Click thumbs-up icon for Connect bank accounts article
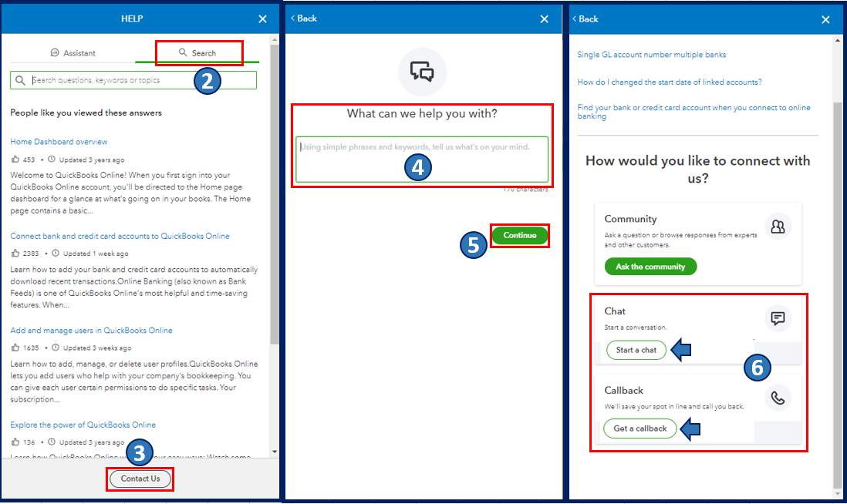The height and width of the screenshot is (504, 847). [15, 253]
